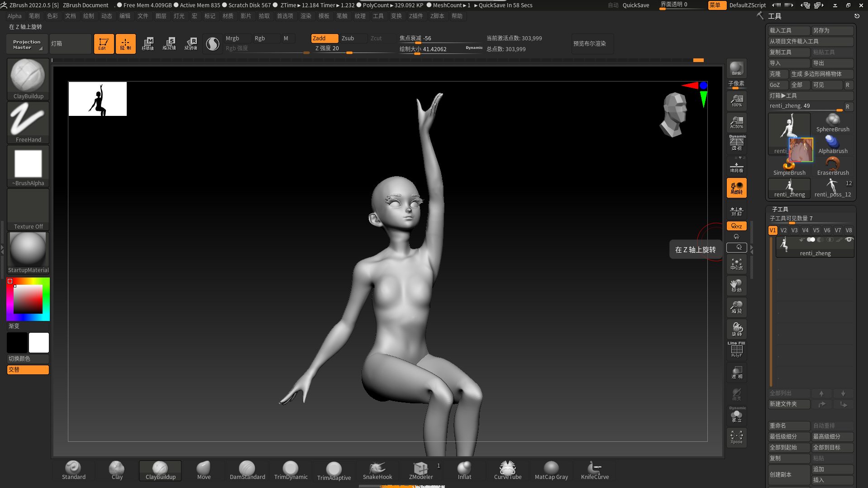The height and width of the screenshot is (488, 868).
Task: Select the DamStandard brush
Action: click(247, 470)
